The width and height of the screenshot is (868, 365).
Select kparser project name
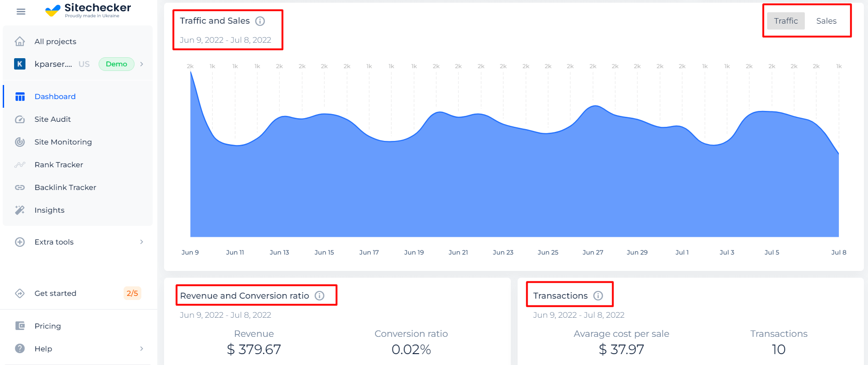53,64
